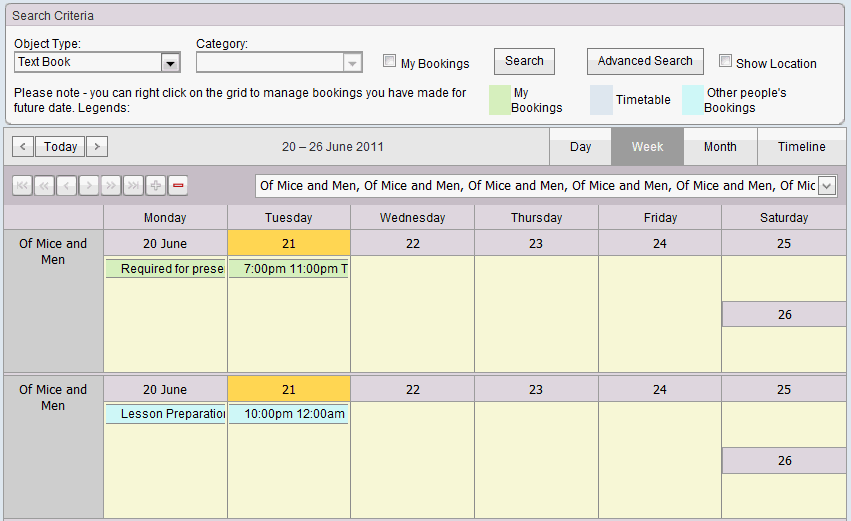Select the 'Required for prese' booking on Monday

click(x=165, y=269)
